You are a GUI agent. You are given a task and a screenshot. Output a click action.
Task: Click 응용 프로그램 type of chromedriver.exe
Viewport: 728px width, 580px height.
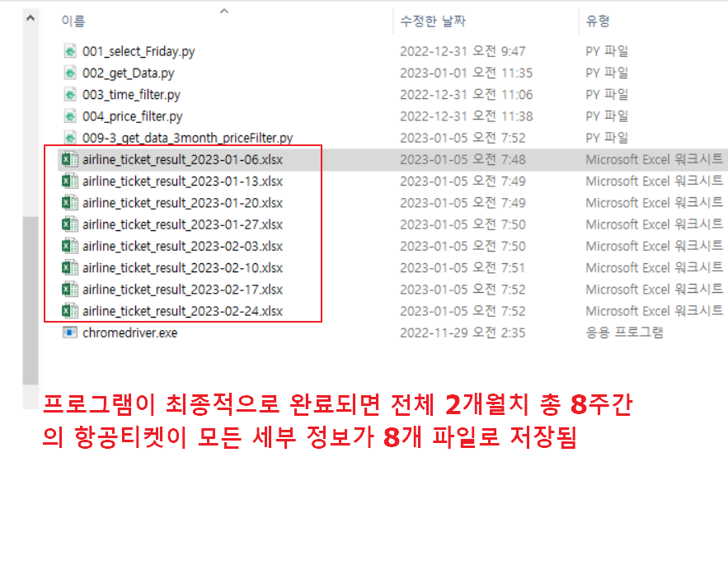(624, 332)
